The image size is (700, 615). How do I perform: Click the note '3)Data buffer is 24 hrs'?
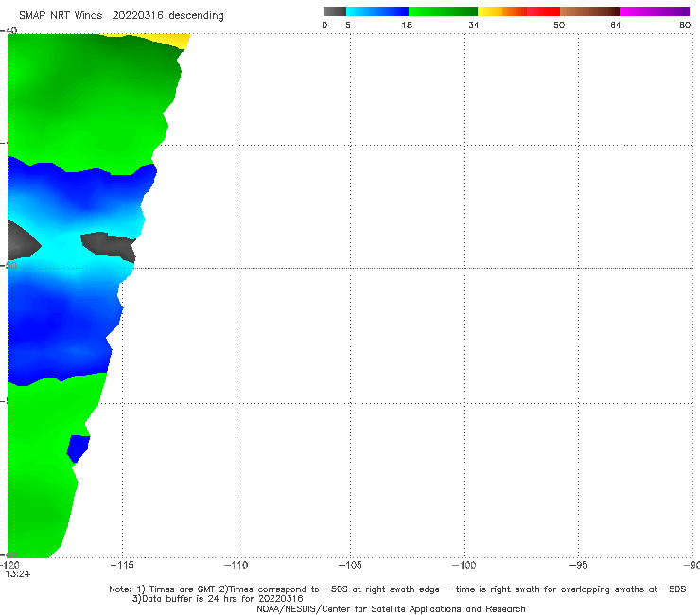coord(218,599)
